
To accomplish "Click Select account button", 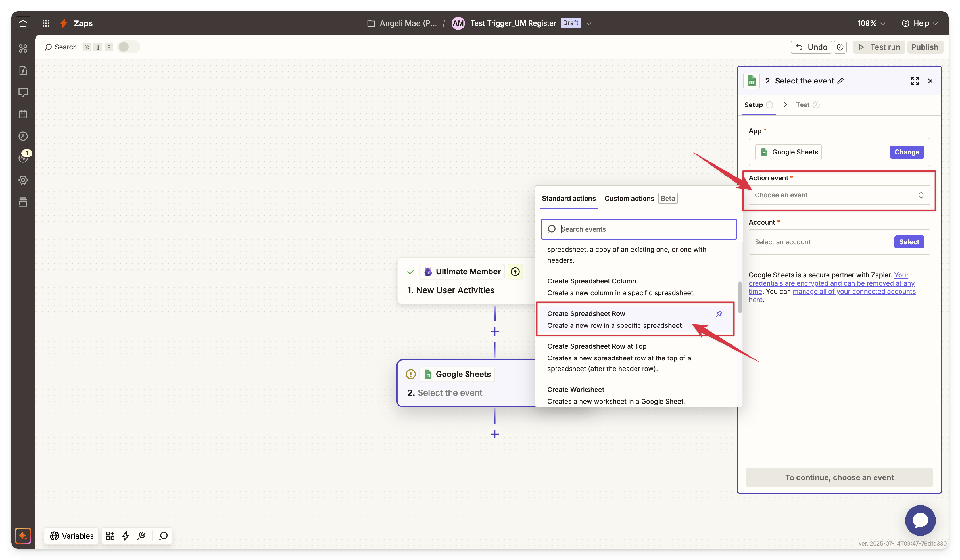I will 909,242.
